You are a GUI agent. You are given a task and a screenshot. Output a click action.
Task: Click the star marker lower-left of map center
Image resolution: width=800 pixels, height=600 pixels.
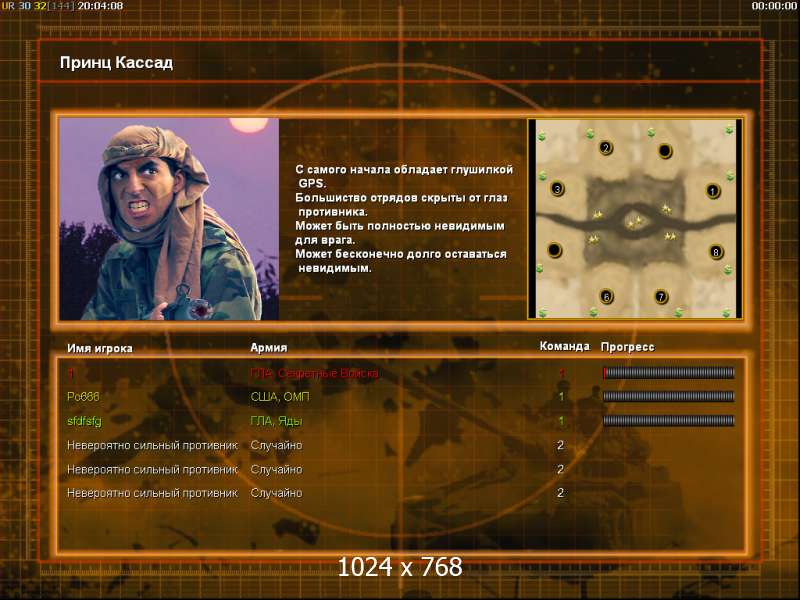[593, 239]
